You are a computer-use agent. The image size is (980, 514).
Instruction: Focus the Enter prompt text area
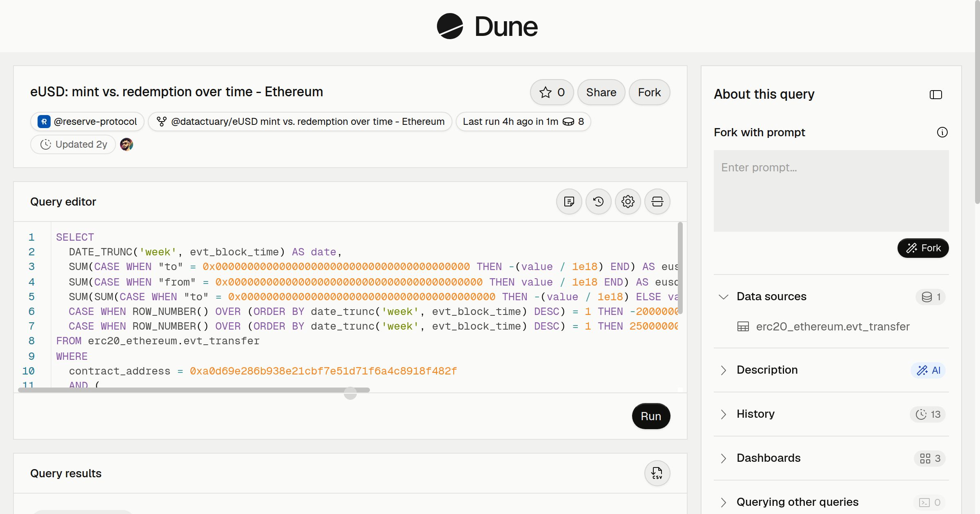831,191
